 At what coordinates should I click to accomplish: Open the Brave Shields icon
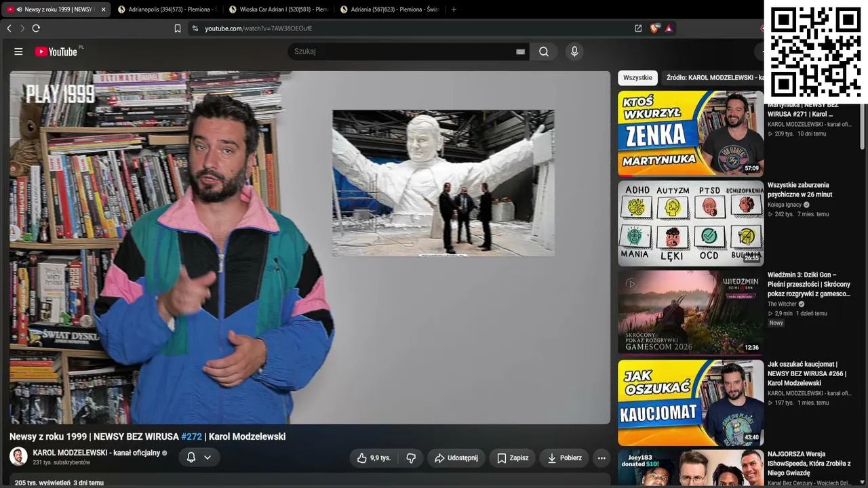[654, 28]
